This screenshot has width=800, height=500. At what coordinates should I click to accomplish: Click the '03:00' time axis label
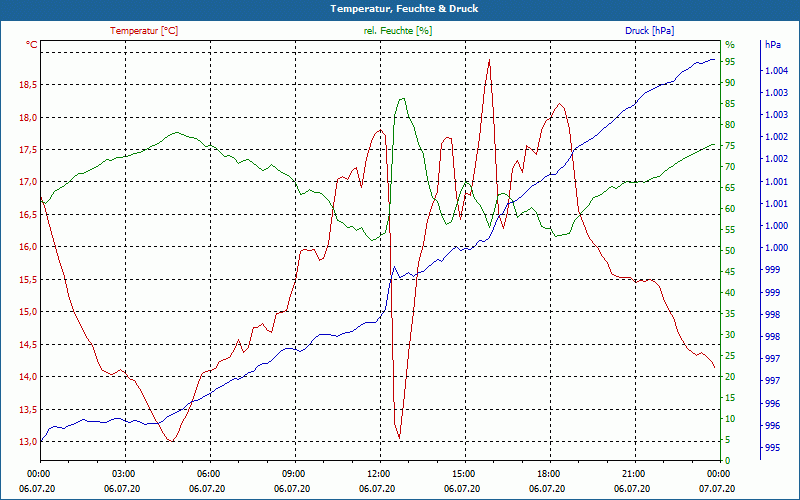coord(122,473)
